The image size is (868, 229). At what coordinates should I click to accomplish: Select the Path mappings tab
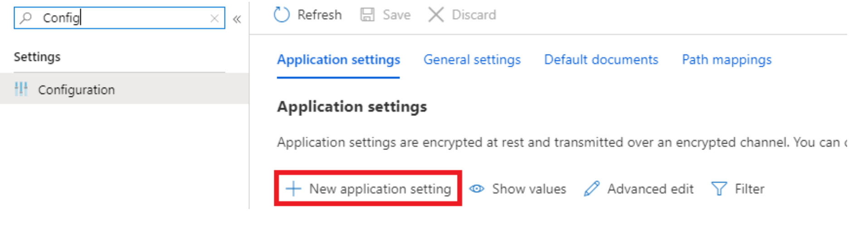point(727,60)
